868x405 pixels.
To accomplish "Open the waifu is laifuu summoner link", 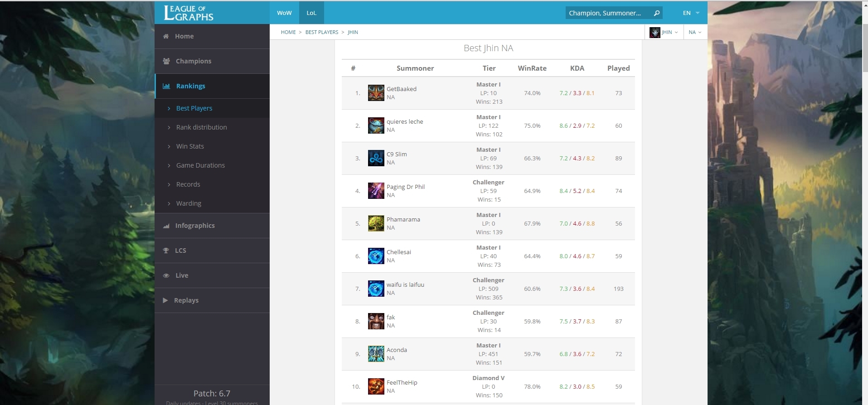I will [405, 284].
